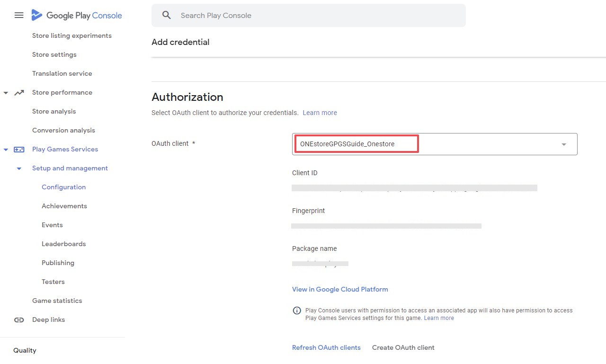Collapse the Setup and management arrow
Image resolution: width=606 pixels, height=364 pixels.
(19, 169)
